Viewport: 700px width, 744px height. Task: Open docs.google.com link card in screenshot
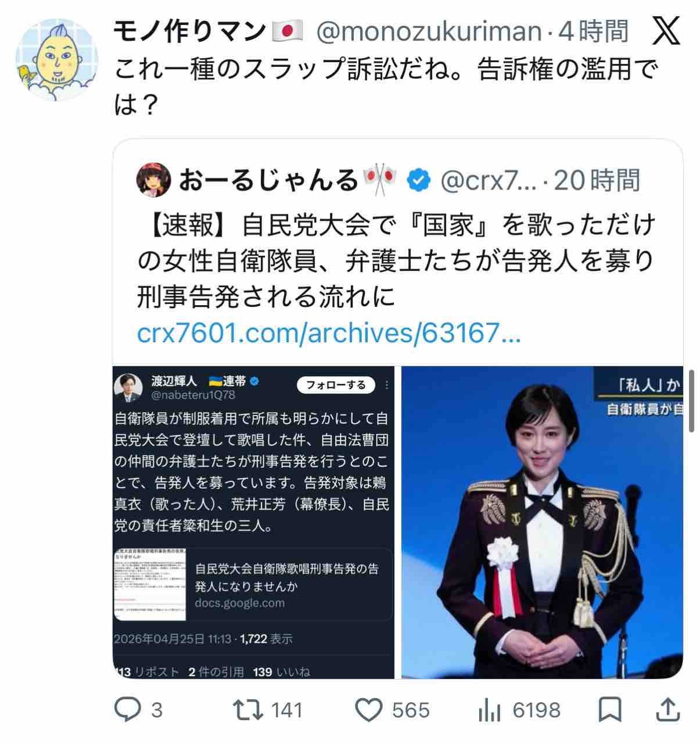coord(254,585)
